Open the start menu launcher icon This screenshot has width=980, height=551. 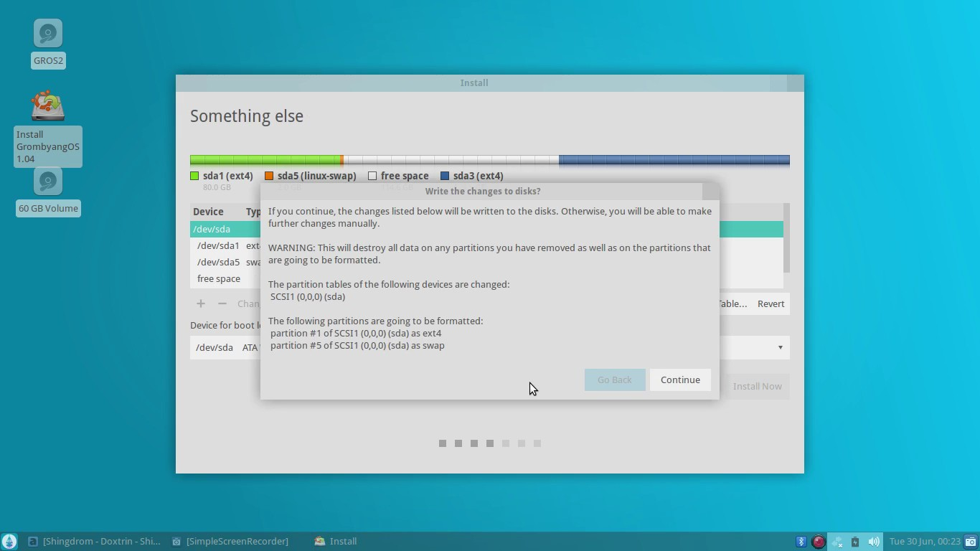click(x=9, y=542)
